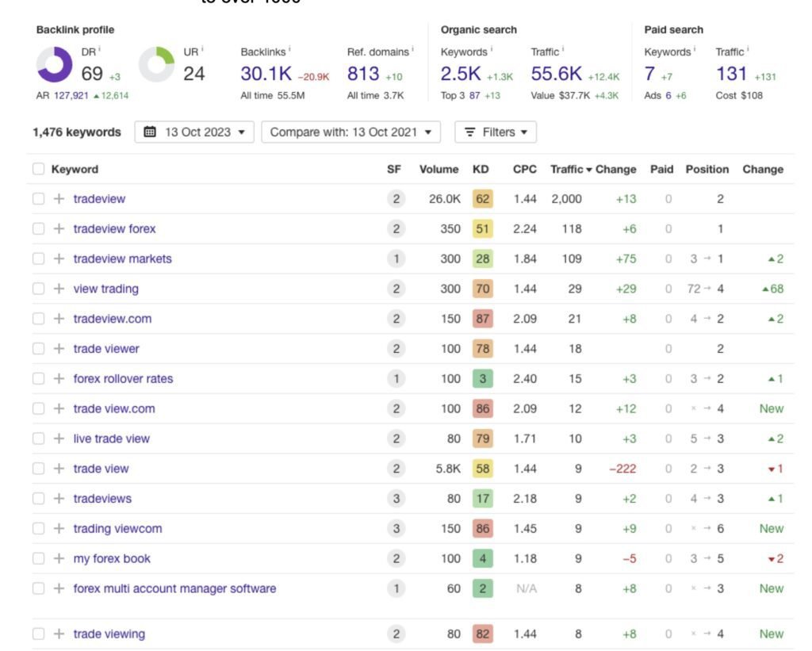Screen dimensions: 812x651
Task: Click the UR donut chart
Action: [156, 65]
